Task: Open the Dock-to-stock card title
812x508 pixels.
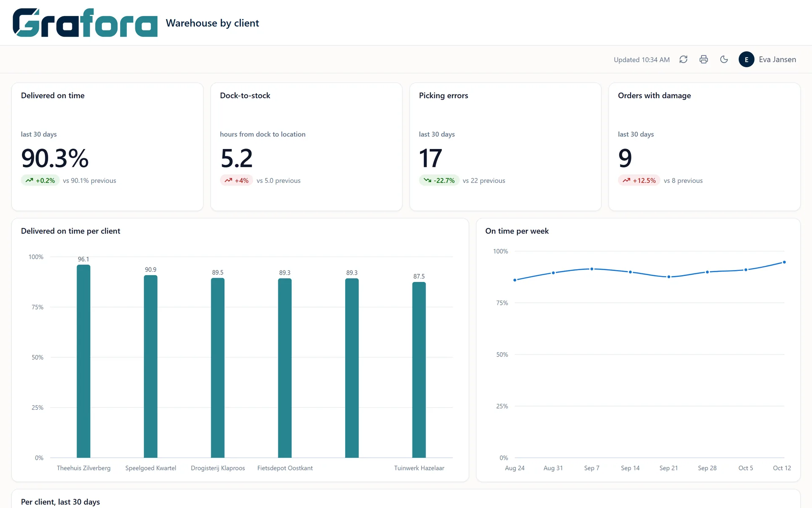Action: pyautogui.click(x=245, y=96)
